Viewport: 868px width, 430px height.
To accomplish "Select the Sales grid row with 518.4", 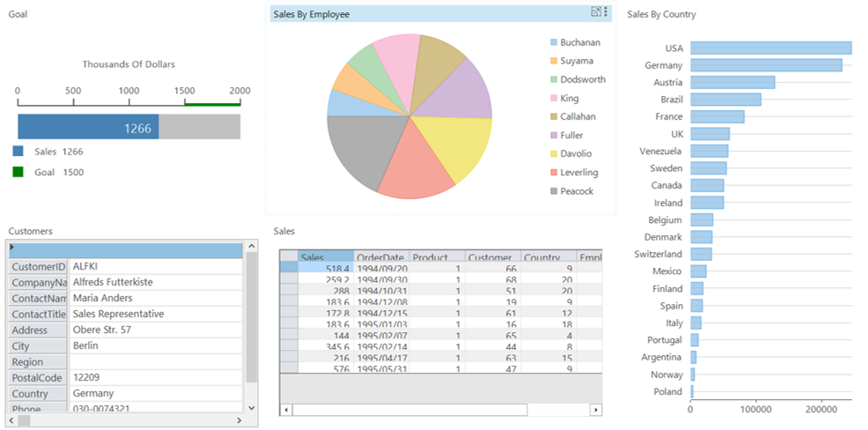I will click(x=289, y=267).
